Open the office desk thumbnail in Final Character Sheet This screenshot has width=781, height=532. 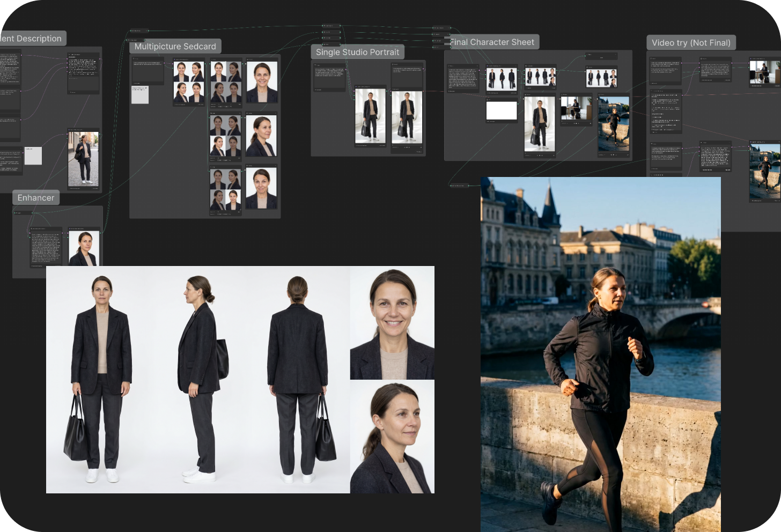(x=577, y=108)
